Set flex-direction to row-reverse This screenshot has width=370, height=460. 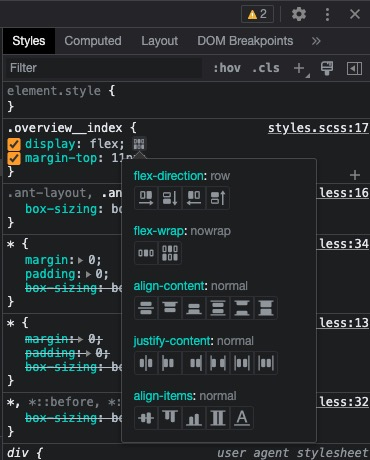pos(194,198)
